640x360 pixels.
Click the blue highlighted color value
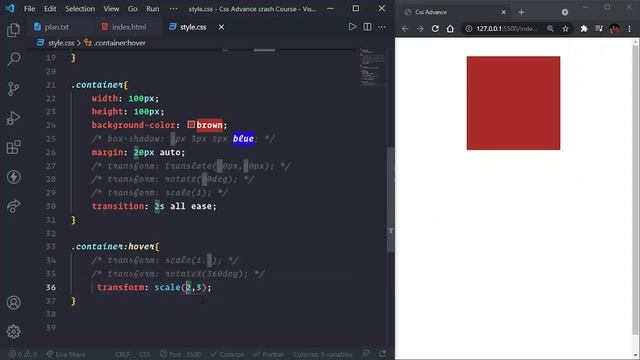tap(243, 138)
